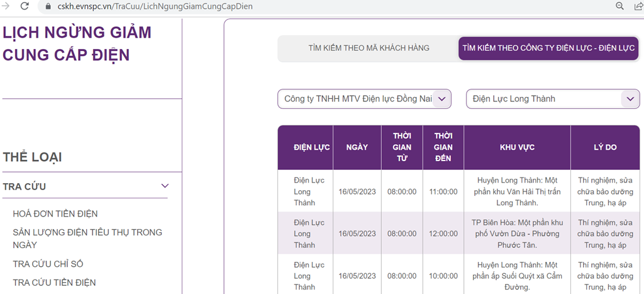Click the reason cell in the Suối Quýt row
This screenshot has width=644, height=294.
pyautogui.click(x=605, y=276)
